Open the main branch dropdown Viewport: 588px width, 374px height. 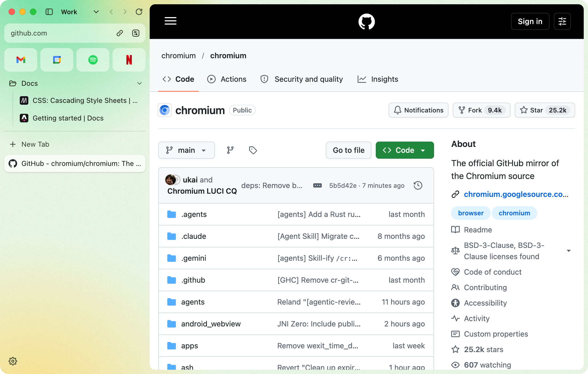(x=186, y=150)
